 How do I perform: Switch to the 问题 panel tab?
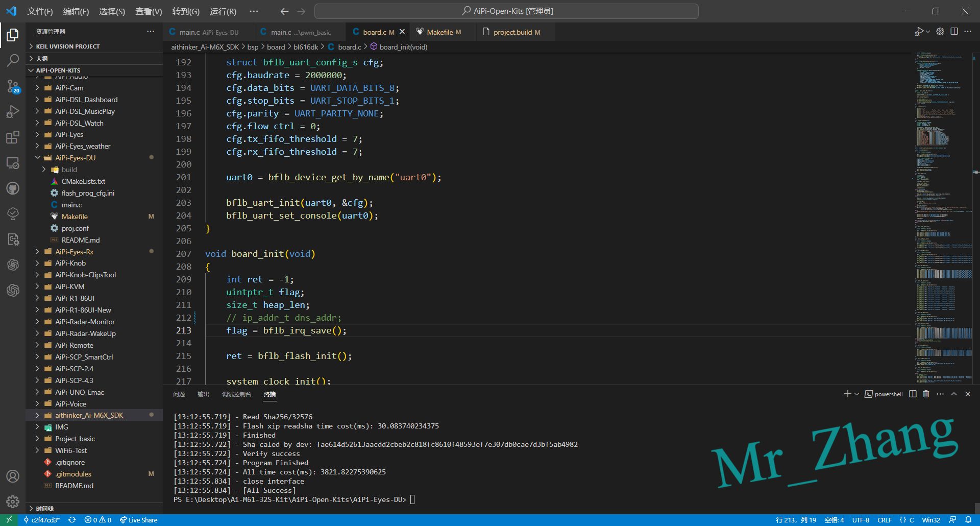coord(179,394)
